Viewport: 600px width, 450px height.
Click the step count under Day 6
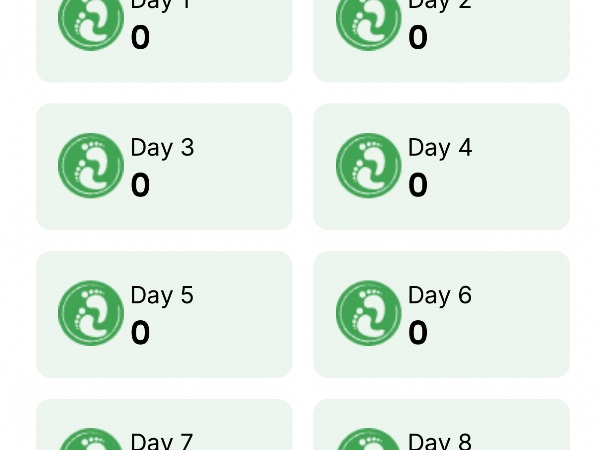(418, 332)
